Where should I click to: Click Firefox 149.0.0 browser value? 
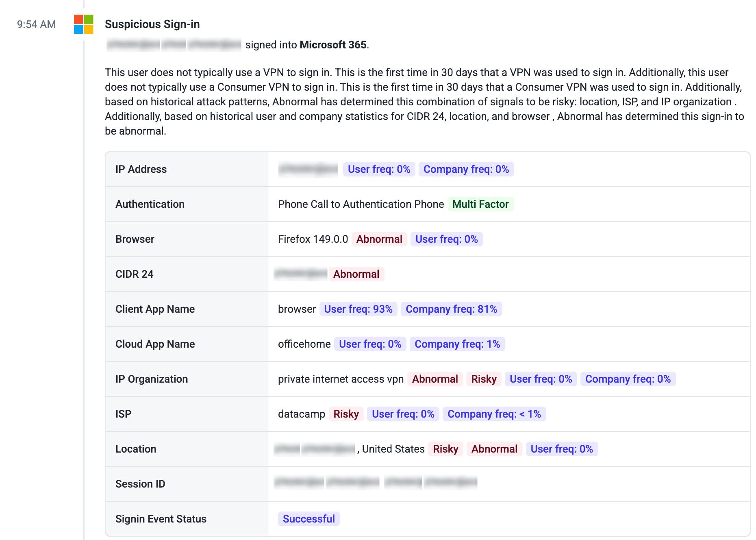313,239
